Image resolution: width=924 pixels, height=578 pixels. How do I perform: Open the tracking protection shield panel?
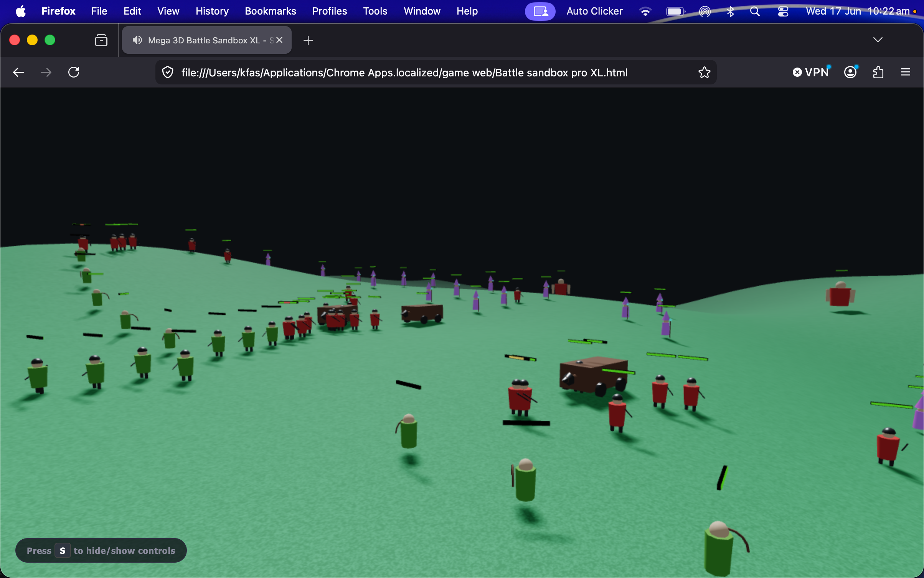coord(168,72)
